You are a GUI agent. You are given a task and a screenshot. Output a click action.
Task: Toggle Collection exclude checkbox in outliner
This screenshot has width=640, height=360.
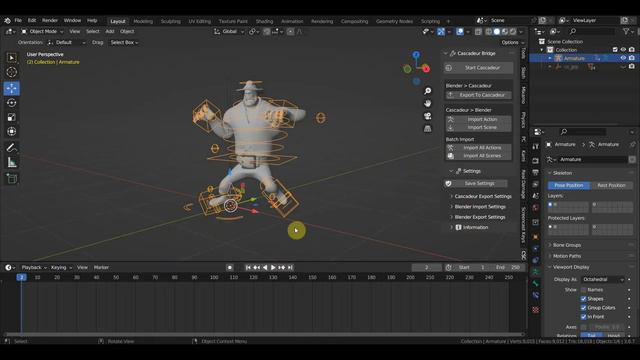pyautogui.click(x=615, y=50)
